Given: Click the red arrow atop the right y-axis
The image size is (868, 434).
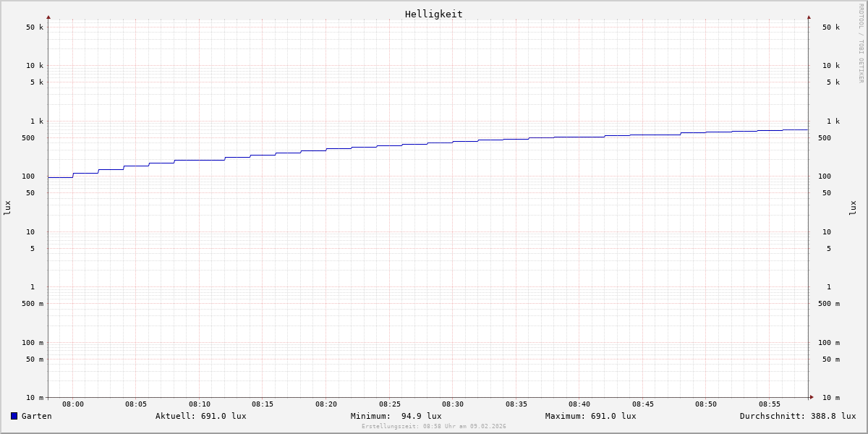Looking at the screenshot, I should point(809,17).
